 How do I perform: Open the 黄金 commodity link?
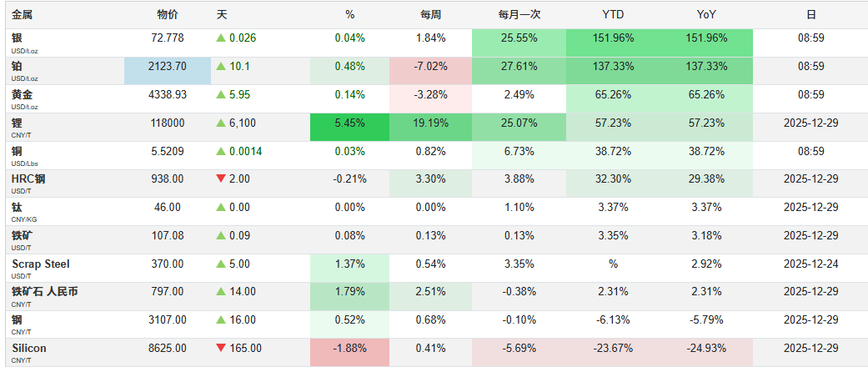pos(23,94)
